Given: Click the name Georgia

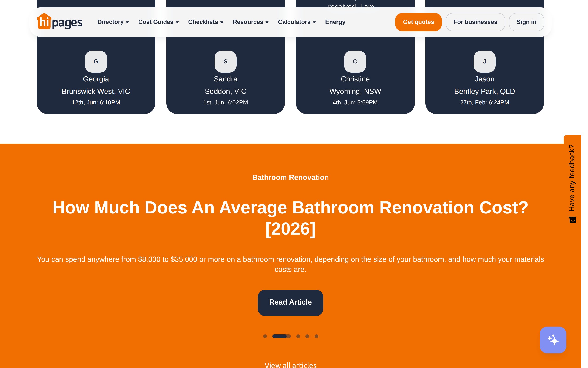Looking at the screenshot, I should 96,79.
